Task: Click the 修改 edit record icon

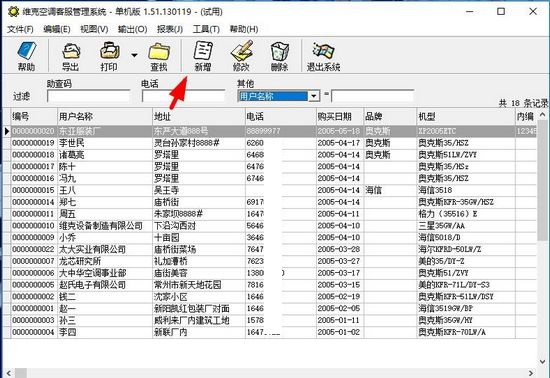Action: tap(242, 51)
